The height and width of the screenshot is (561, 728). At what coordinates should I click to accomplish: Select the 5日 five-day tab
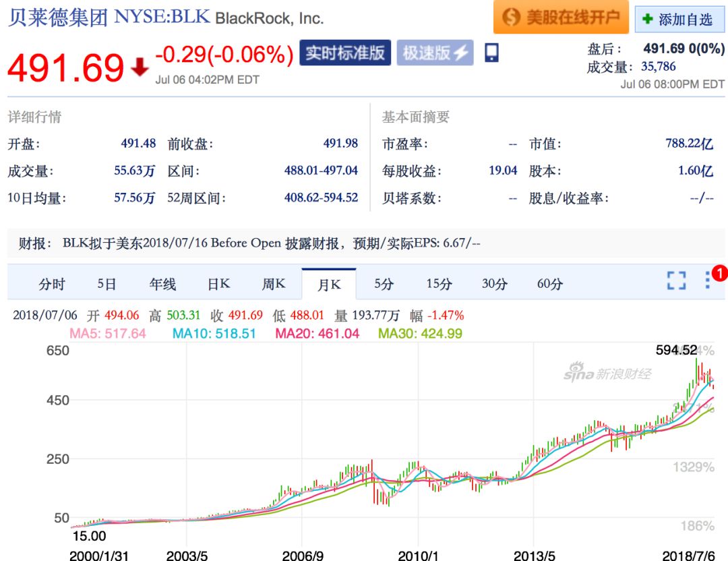point(107,284)
